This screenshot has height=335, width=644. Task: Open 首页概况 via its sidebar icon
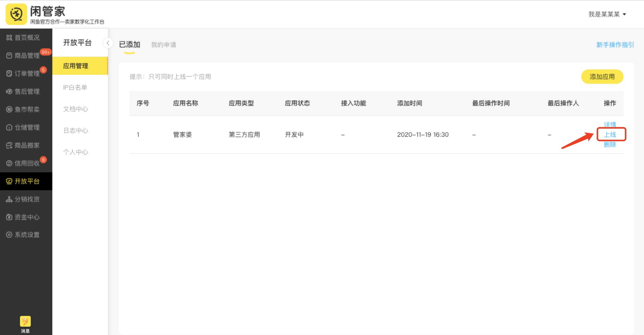(x=9, y=38)
